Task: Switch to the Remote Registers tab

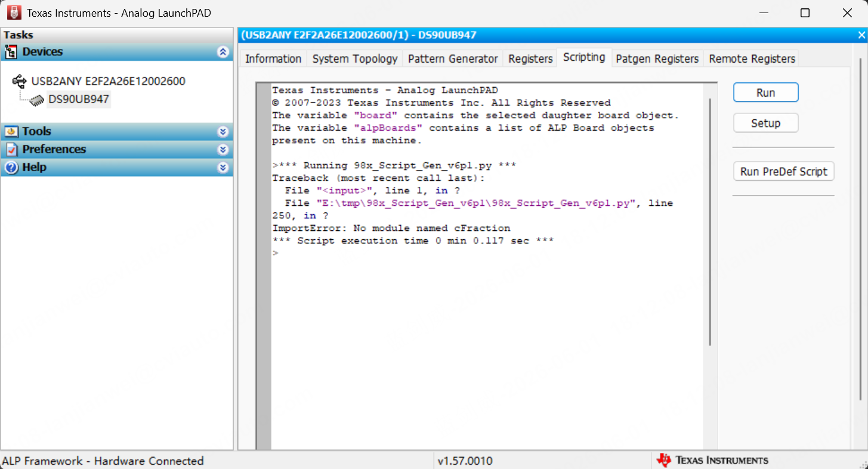Action: (x=752, y=58)
